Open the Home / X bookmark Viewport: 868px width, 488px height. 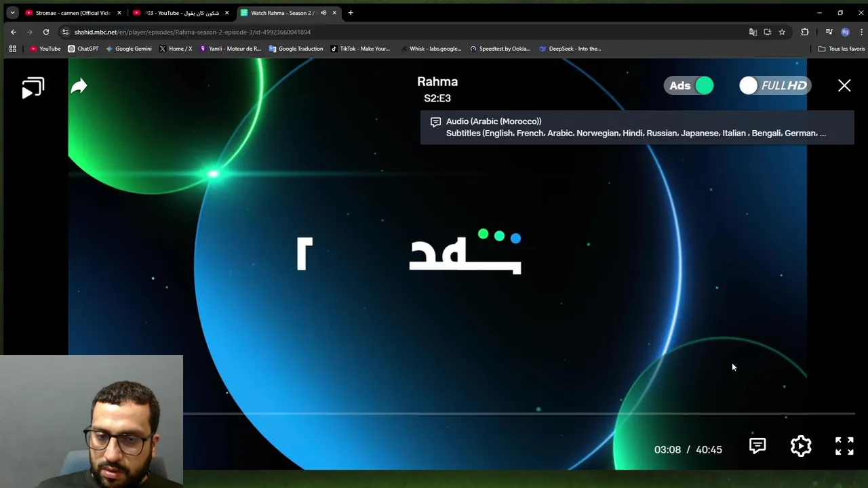coord(176,49)
